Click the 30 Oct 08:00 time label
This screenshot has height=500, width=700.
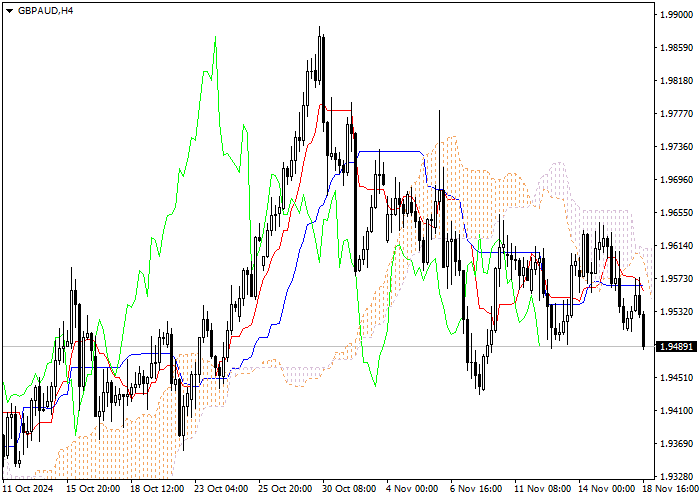350,489
